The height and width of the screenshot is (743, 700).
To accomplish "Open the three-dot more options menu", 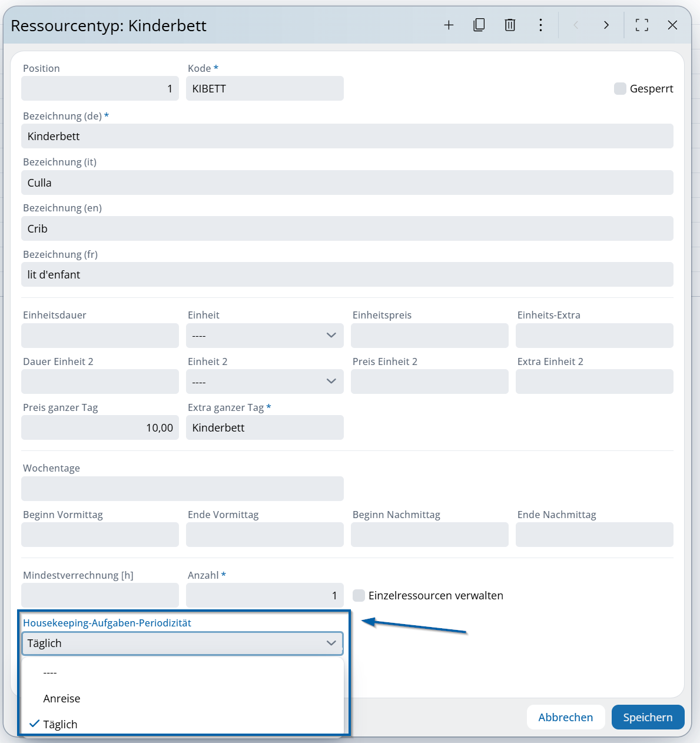I will point(540,25).
